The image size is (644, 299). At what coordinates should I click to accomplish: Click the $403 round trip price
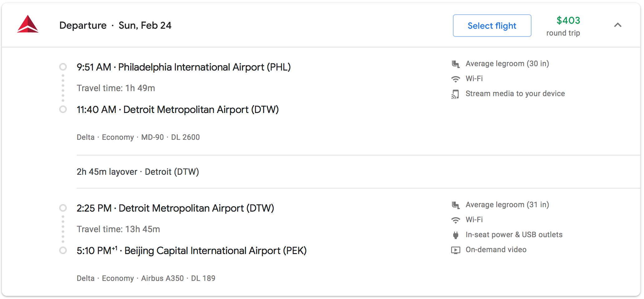[x=568, y=21]
